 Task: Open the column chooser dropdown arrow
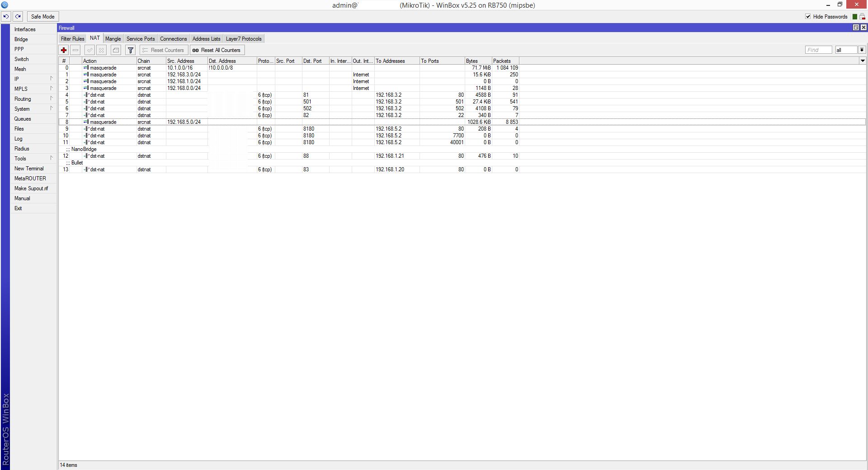tap(863, 61)
